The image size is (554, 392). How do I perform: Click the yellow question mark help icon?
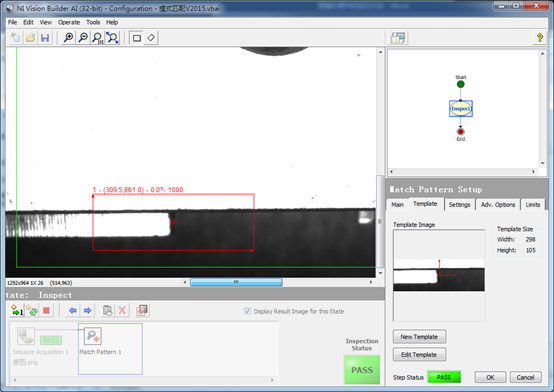(540, 38)
